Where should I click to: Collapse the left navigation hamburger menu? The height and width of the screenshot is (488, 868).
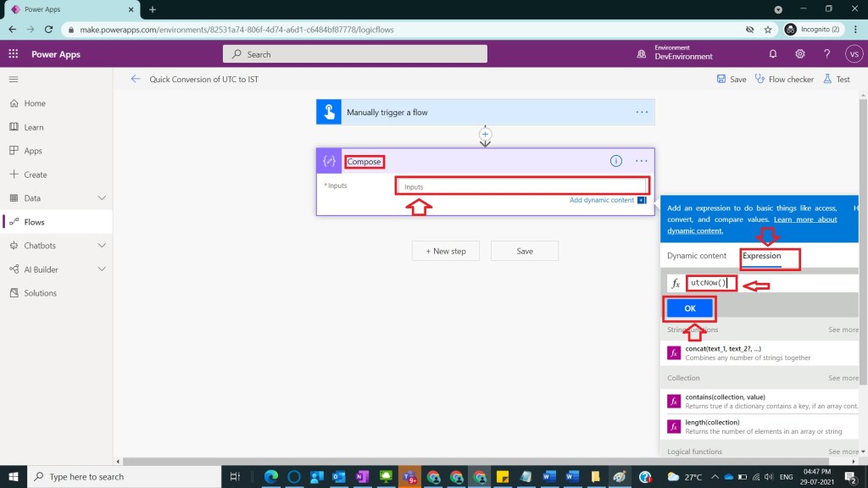[x=14, y=79]
